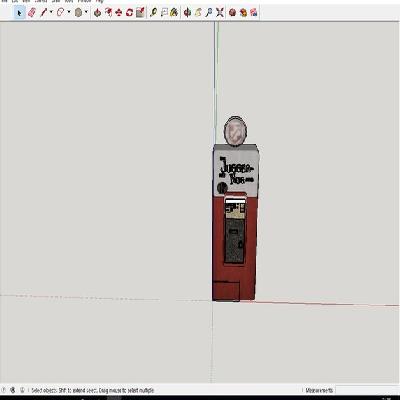Choose the Offset tool
The height and width of the screenshot is (400, 400).
tap(108, 13)
